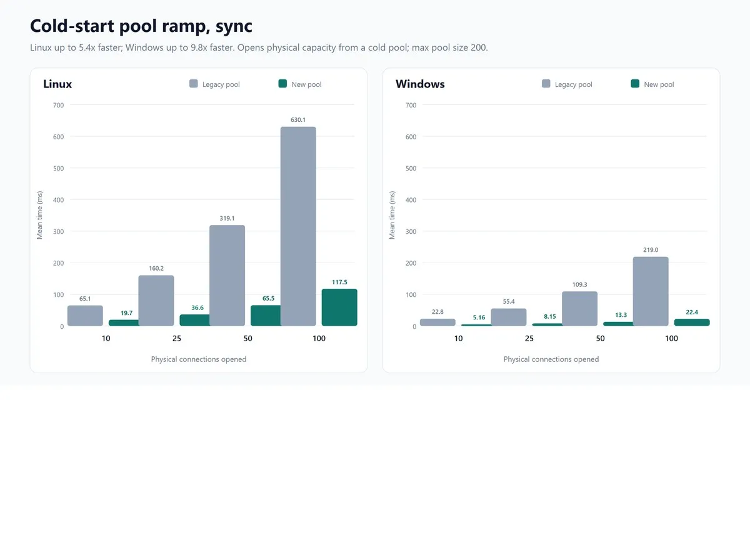Image resolution: width=750 pixels, height=560 pixels.
Task: Click the Windows legacy bar labeled 109.3
Action: (579, 309)
